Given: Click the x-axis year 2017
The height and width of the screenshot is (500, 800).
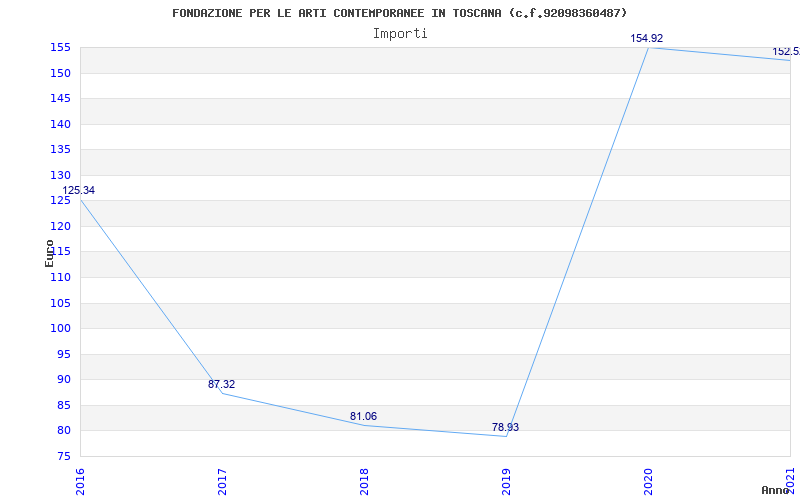Looking at the screenshot, I should [222, 481].
